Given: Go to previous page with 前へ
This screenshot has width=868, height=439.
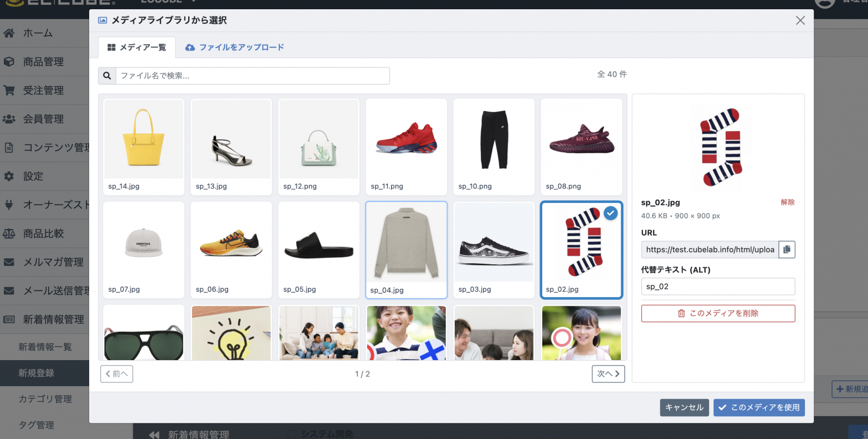Looking at the screenshot, I should click(116, 374).
